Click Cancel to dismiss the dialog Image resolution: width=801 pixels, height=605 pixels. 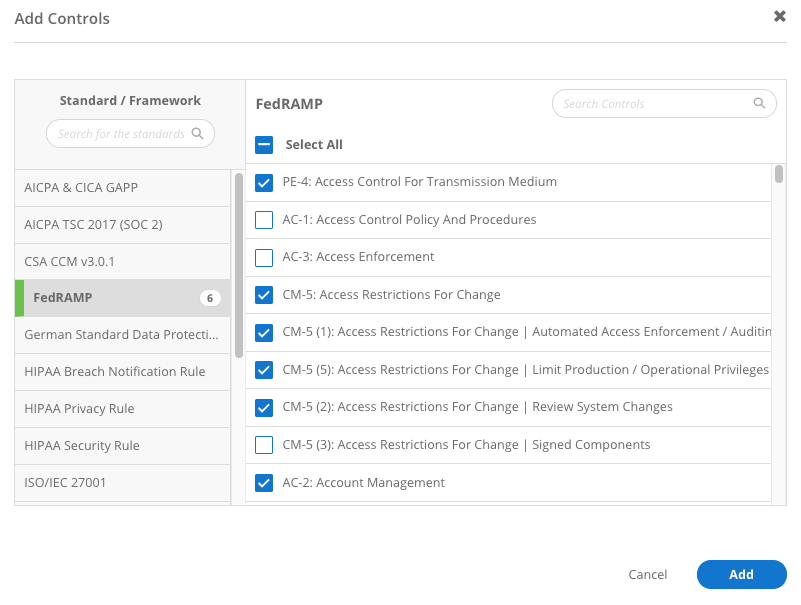coord(647,575)
